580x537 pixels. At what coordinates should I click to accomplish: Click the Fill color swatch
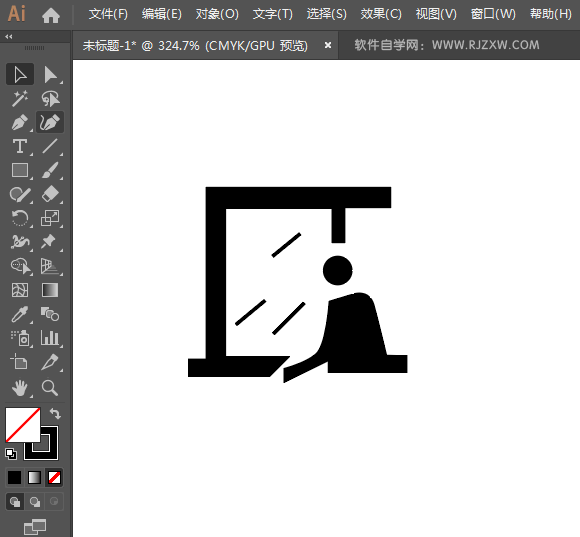pos(23,425)
